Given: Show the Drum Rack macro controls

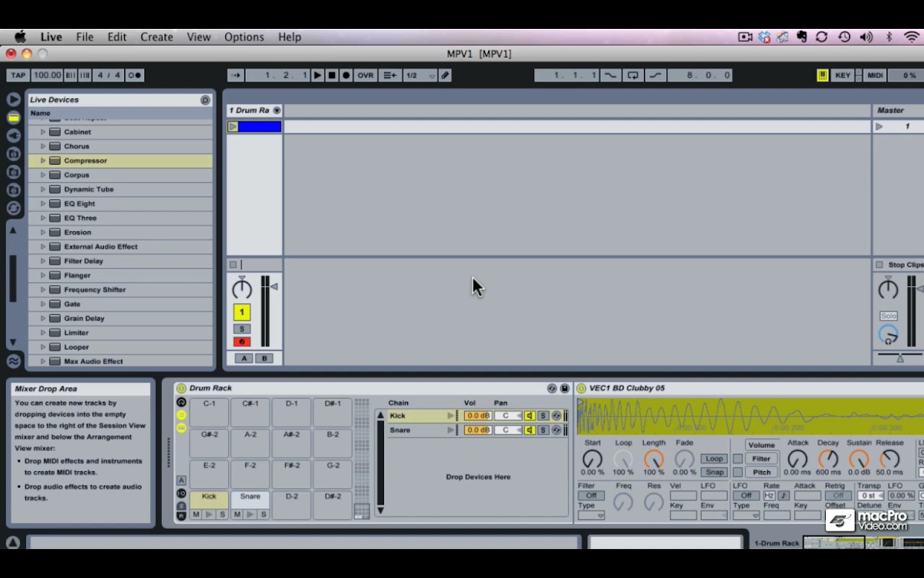Looking at the screenshot, I should coord(181,402).
